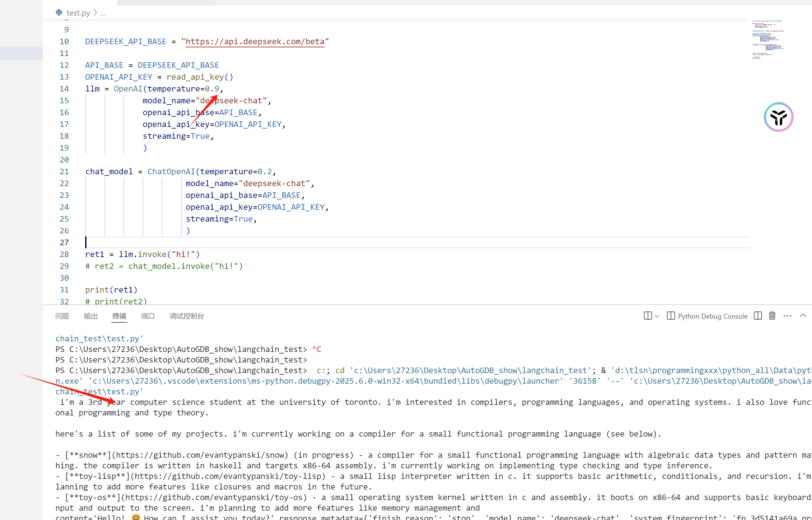The width and height of the screenshot is (812, 520).
Task: Select the Python Debug Console terminal label
Action: click(712, 316)
